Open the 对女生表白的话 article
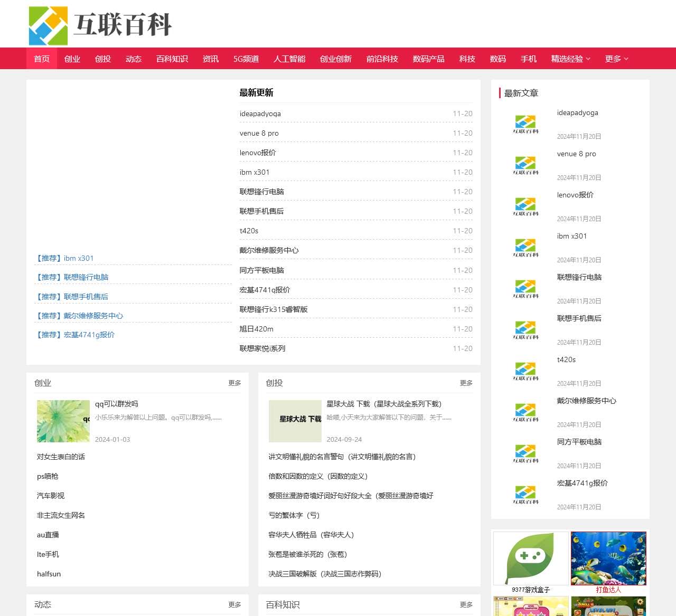Viewport: 676px width, 616px height. [x=61, y=457]
